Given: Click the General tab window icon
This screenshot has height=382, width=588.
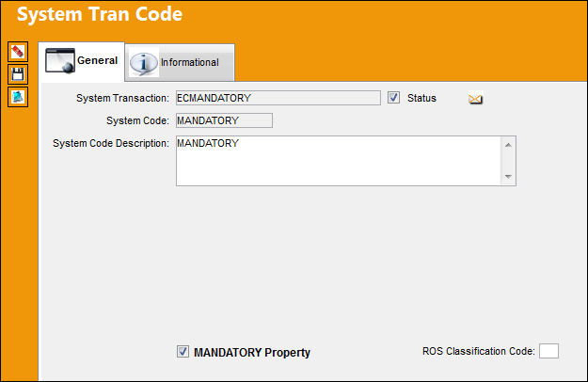Looking at the screenshot, I should [60, 61].
